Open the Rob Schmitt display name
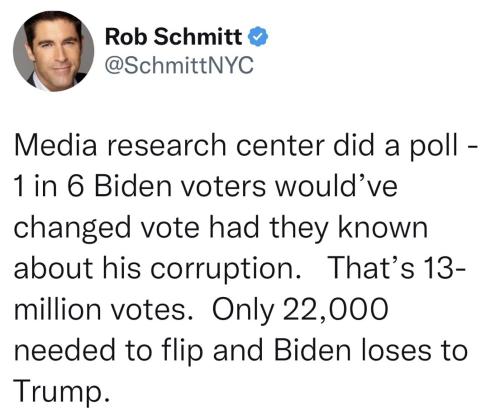 click(x=174, y=36)
